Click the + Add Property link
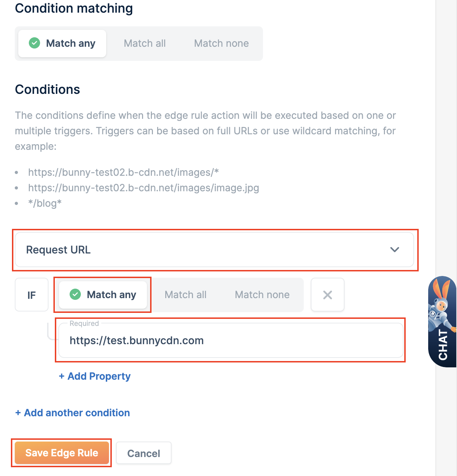Viewport: 457px width, 476px height. pyautogui.click(x=95, y=376)
